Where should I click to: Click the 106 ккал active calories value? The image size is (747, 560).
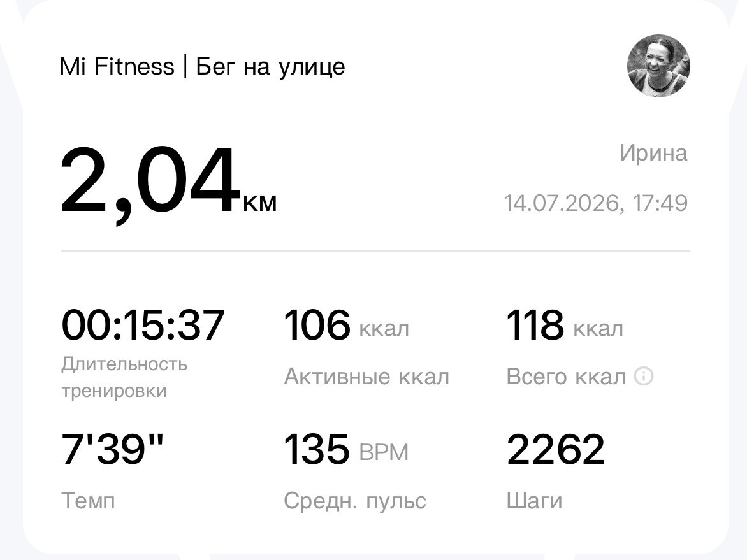pos(346,326)
